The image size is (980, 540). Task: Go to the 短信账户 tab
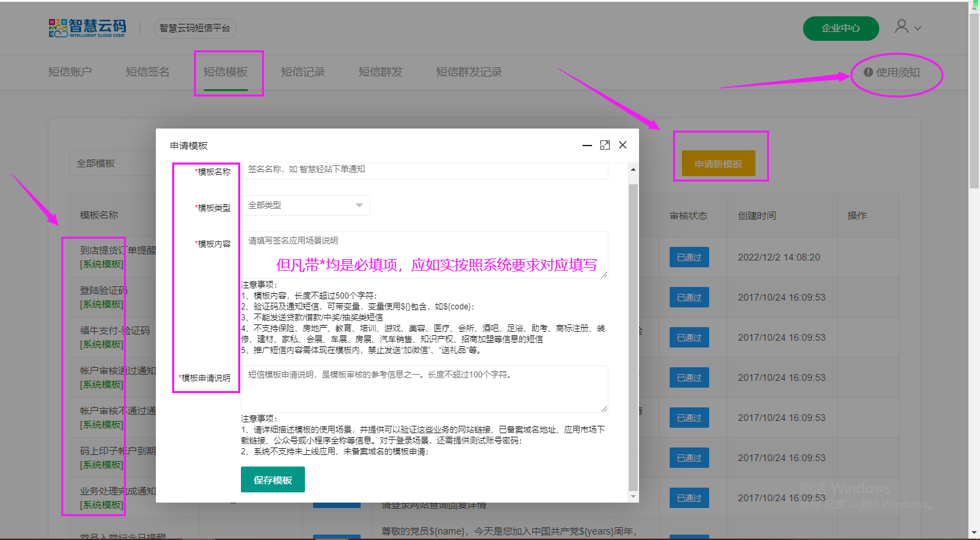(x=70, y=72)
